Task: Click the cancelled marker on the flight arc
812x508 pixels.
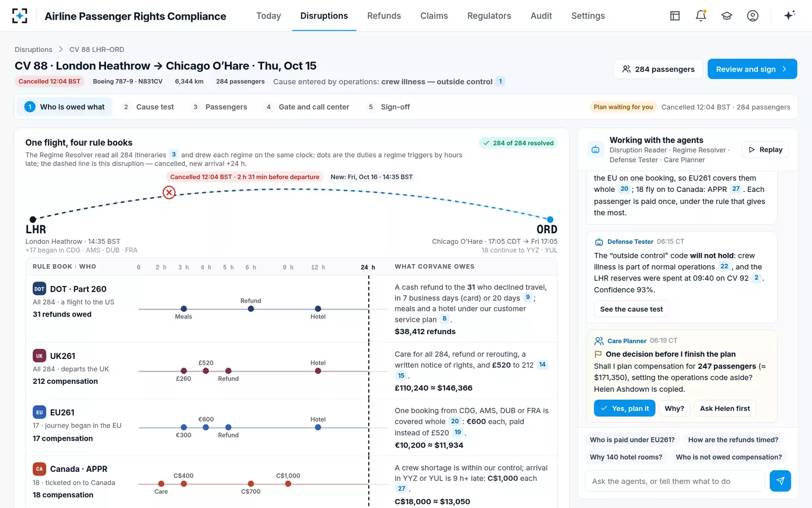Action: [x=169, y=192]
